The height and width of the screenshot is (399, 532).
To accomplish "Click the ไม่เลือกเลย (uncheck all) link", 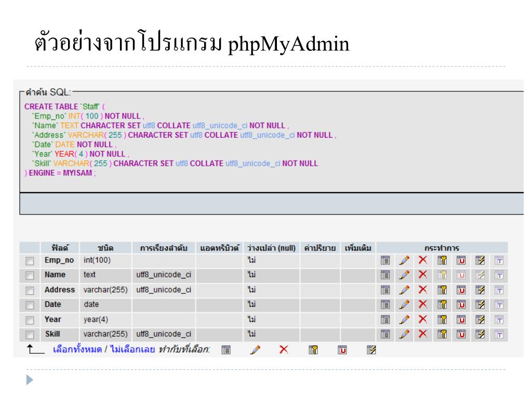I will pos(132,350).
